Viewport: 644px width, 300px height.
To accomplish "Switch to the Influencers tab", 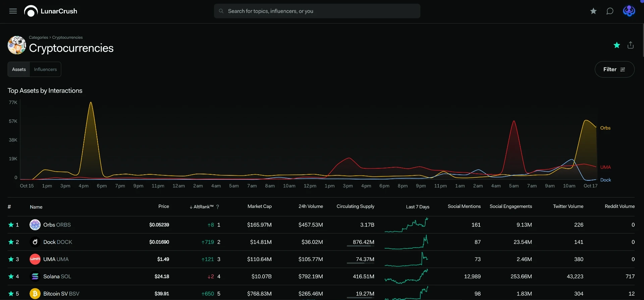I will pos(45,69).
